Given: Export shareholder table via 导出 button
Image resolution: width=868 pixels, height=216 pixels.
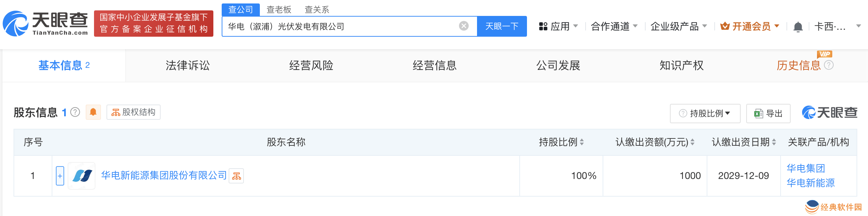Looking at the screenshot, I should (x=768, y=114).
